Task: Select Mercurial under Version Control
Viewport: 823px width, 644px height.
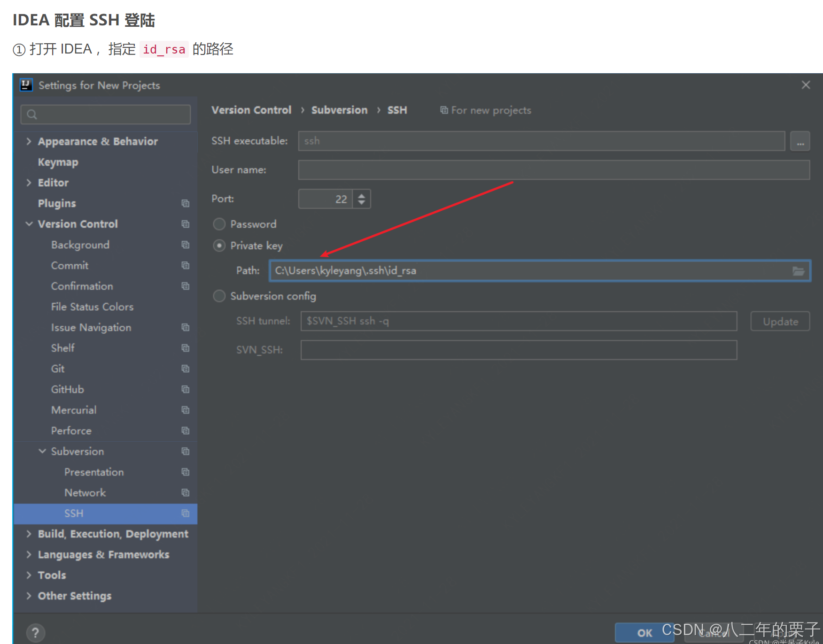Action: pos(74,410)
